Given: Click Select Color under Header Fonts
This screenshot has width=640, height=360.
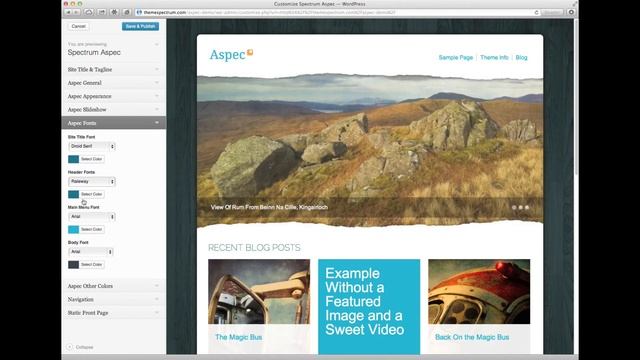Looking at the screenshot, I should (x=91, y=194).
